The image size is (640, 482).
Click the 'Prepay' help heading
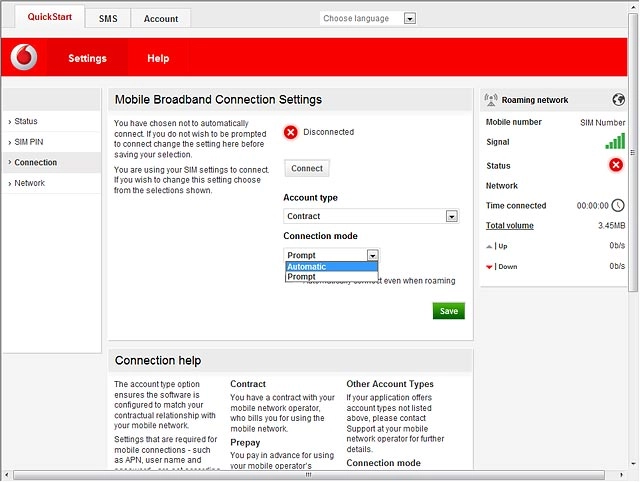point(245,443)
